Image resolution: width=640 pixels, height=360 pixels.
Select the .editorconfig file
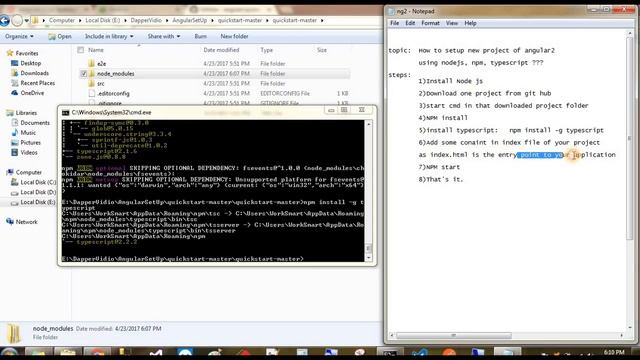113,93
